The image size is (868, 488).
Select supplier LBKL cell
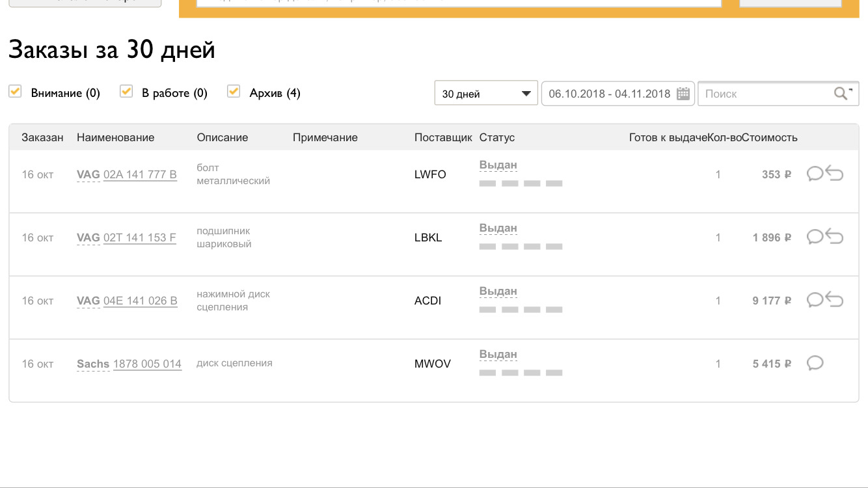(428, 237)
